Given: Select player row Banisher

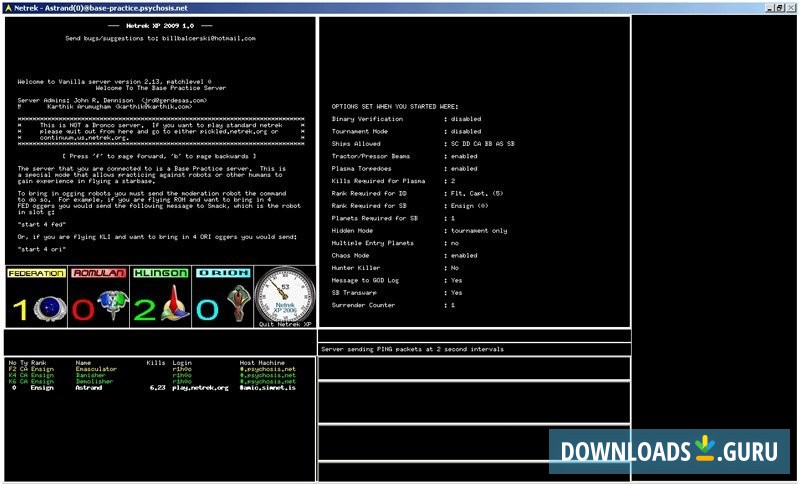Looking at the screenshot, I should click(x=152, y=375).
